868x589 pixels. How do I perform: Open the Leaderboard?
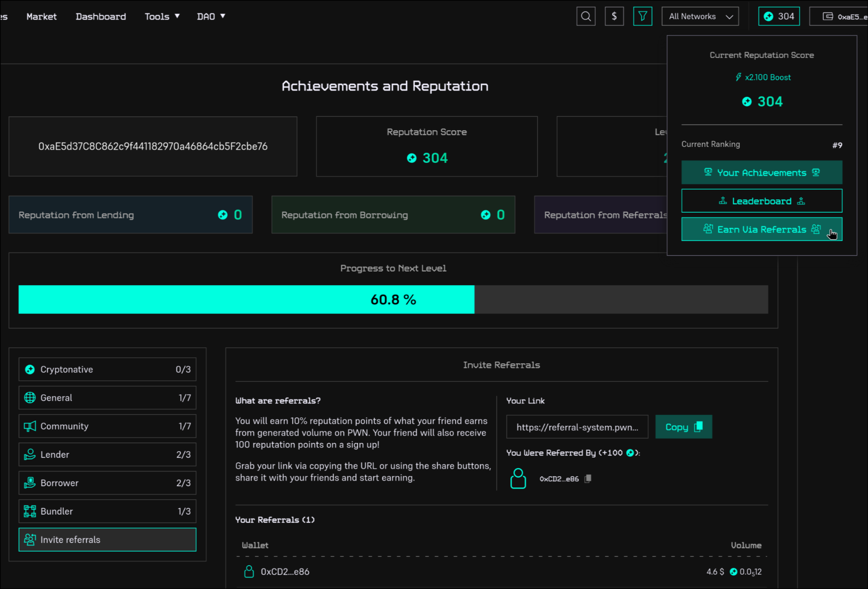click(x=761, y=201)
